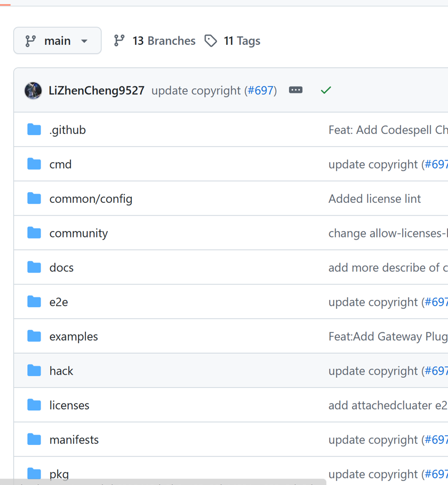Click the manifests folder icon
This screenshot has height=485, width=448.
(34, 439)
